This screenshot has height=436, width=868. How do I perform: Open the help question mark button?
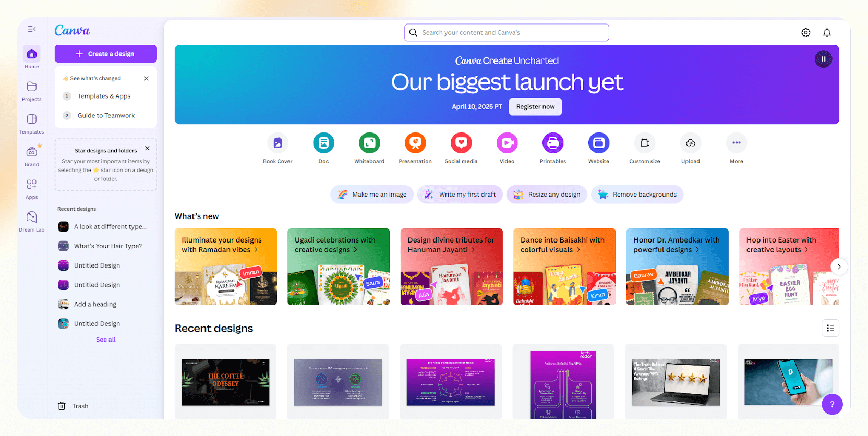pyautogui.click(x=832, y=404)
